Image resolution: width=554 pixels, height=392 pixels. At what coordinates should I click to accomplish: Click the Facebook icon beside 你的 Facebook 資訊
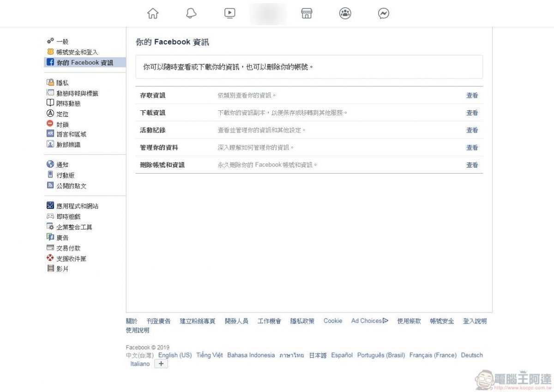click(x=50, y=62)
